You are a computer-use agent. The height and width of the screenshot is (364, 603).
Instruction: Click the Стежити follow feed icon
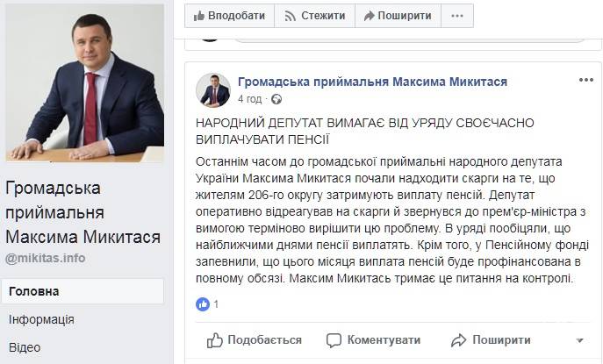click(x=287, y=16)
